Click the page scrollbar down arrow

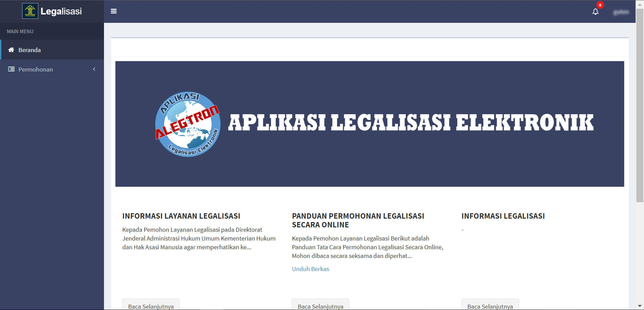click(x=640, y=306)
